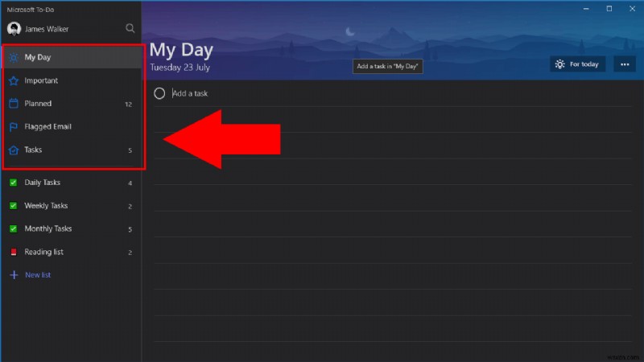Create a New list

coord(72,275)
